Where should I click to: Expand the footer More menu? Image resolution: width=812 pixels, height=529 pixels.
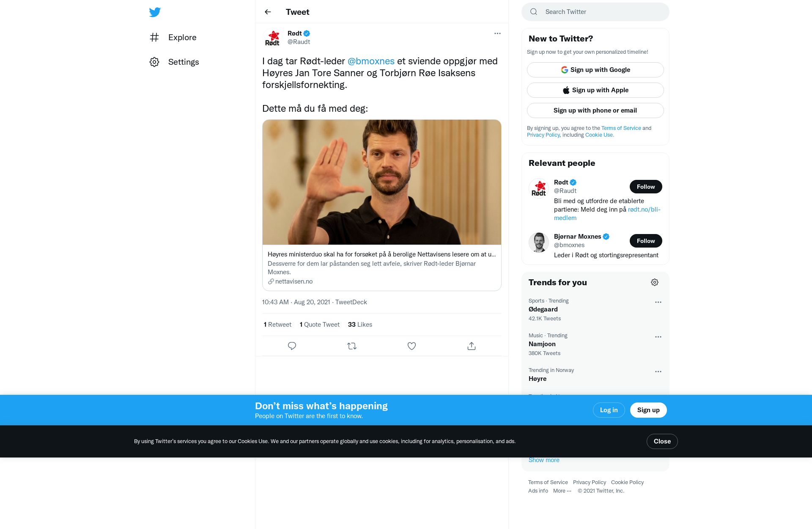point(562,491)
